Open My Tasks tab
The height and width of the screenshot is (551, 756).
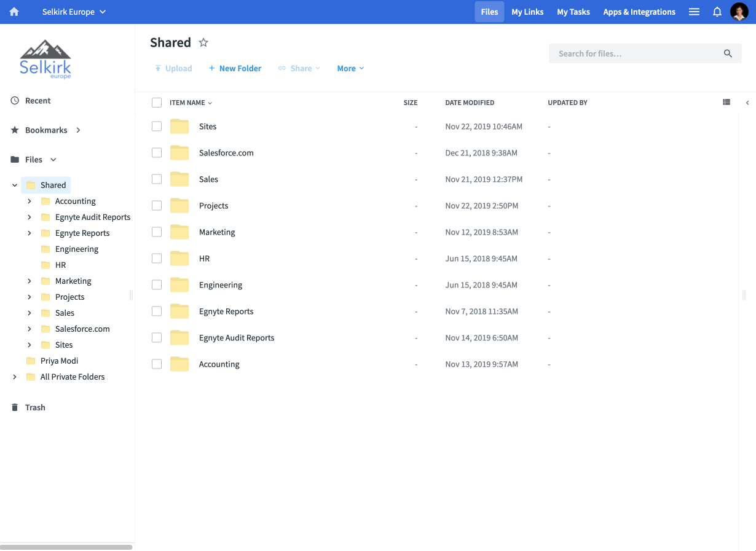coord(573,12)
